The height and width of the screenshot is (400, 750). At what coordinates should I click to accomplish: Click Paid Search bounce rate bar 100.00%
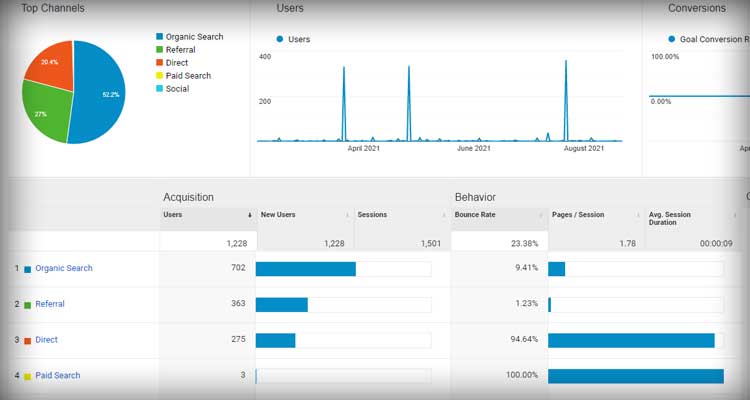point(636,376)
